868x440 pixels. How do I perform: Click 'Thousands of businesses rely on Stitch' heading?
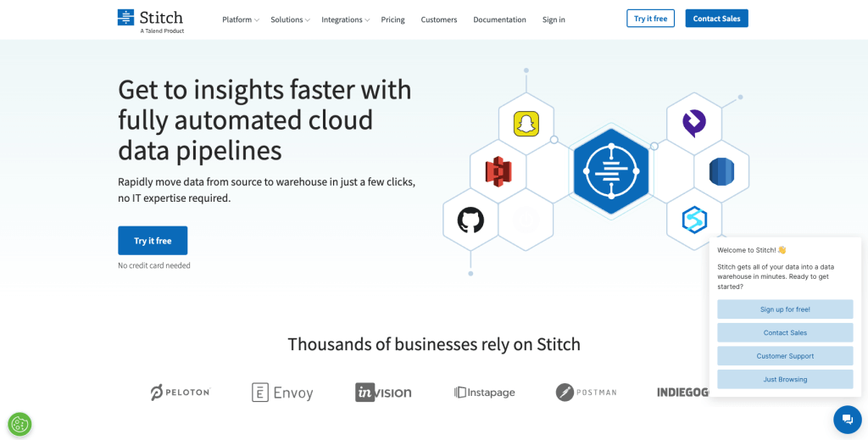434,344
